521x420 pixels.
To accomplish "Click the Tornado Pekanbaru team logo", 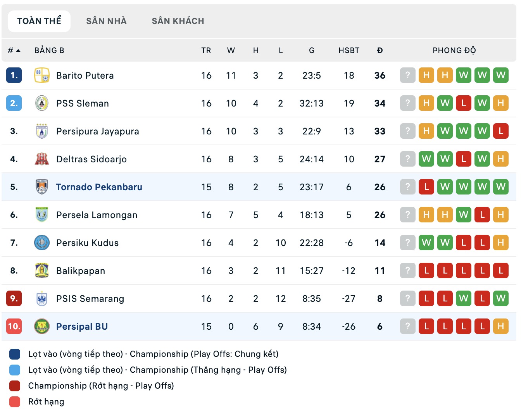I will coord(41,187).
